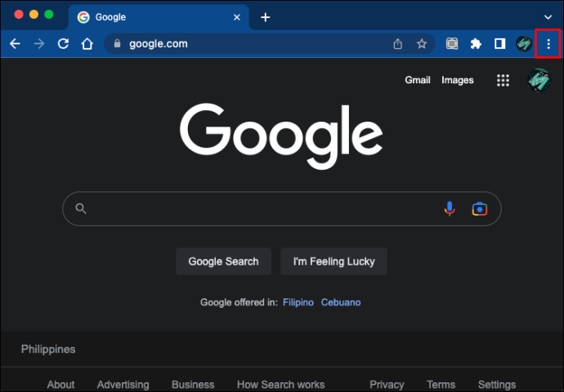Navigate back with the back arrow
564x392 pixels.
[x=15, y=44]
